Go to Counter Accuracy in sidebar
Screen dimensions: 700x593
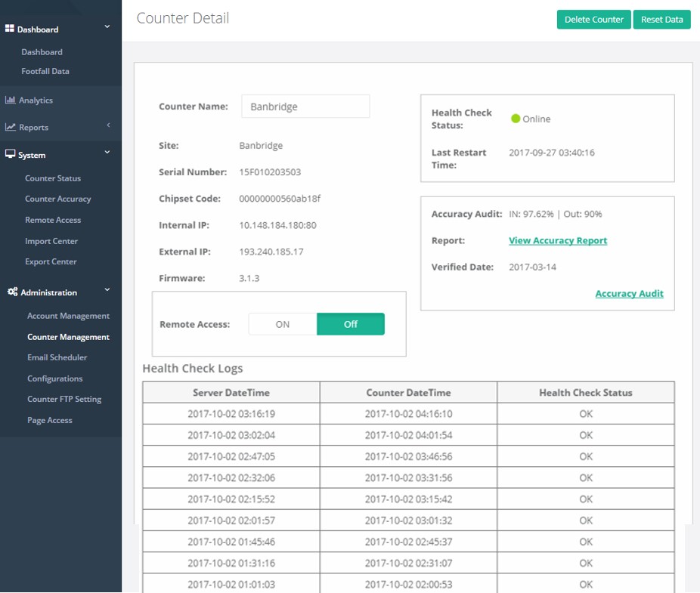coord(58,199)
